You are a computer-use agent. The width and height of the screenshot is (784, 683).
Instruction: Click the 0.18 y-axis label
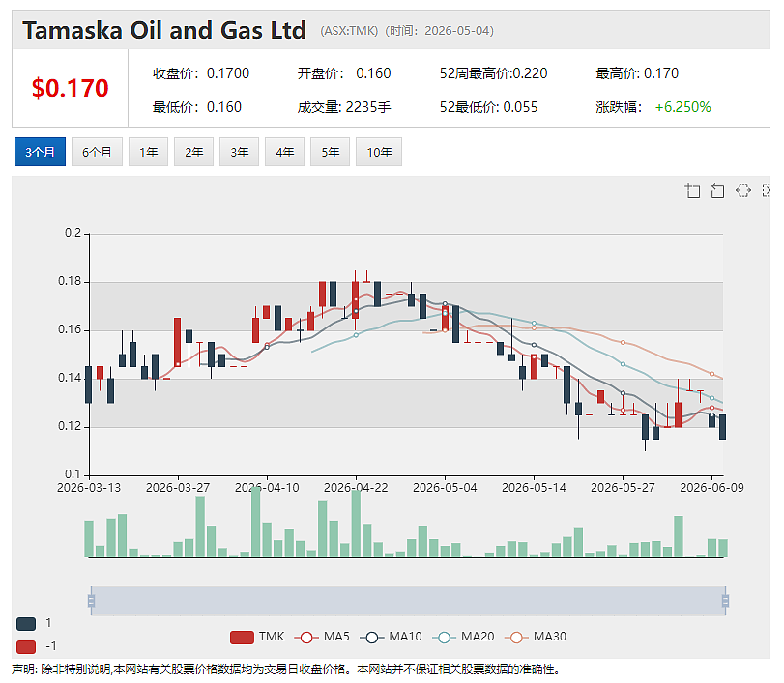point(70,281)
